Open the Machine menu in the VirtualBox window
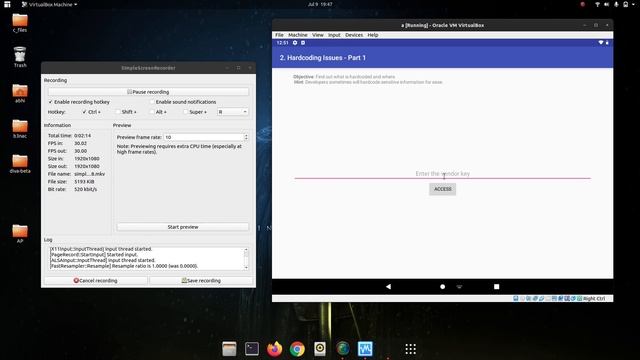Image resolution: width=640 pixels, height=360 pixels. tap(298, 35)
